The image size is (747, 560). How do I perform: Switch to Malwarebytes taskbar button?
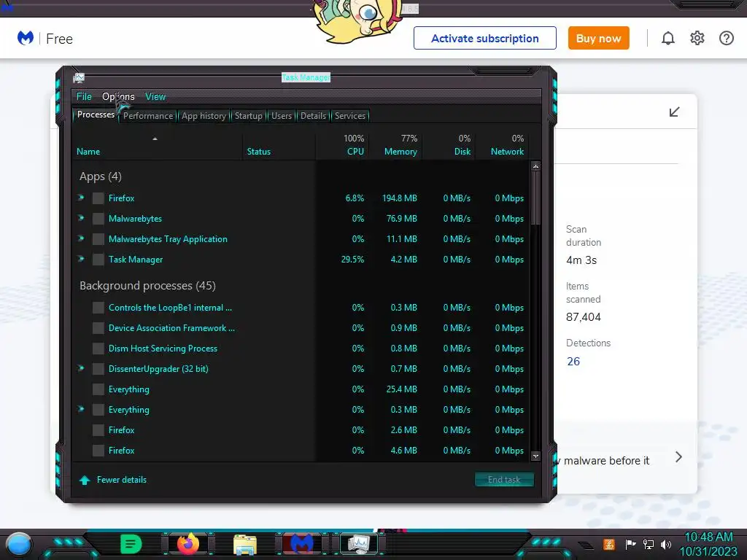(x=302, y=544)
